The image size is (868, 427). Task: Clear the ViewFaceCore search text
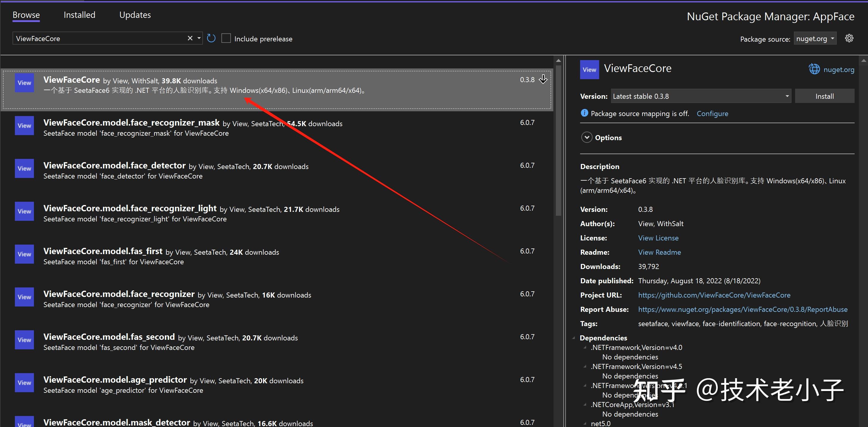click(190, 38)
